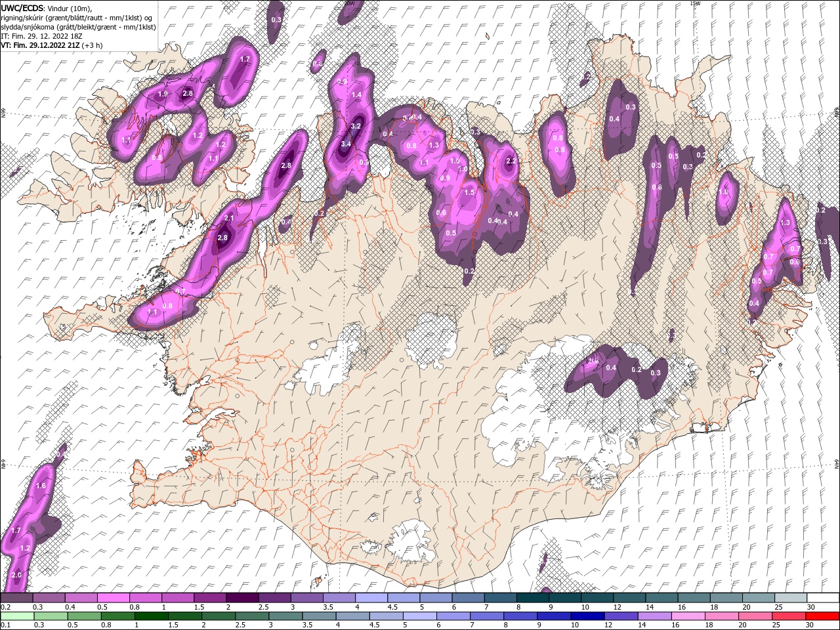Click the 2.2 snowfall value on the map
This screenshot has width=840, height=630.
click(512, 161)
